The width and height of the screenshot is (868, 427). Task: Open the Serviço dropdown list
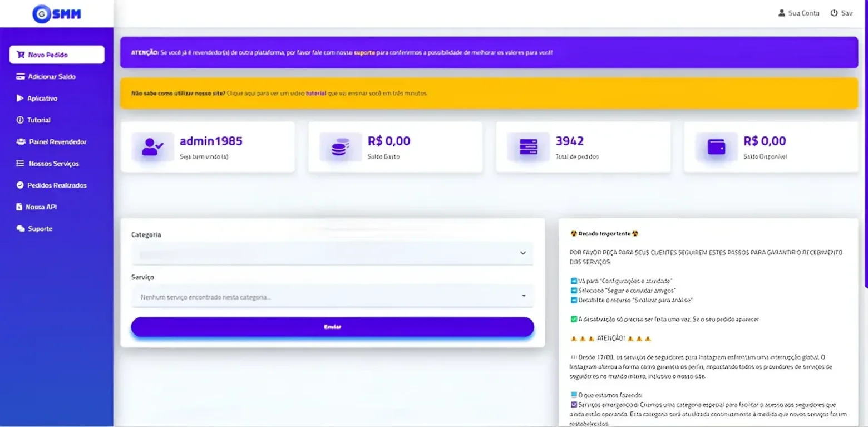pos(332,297)
